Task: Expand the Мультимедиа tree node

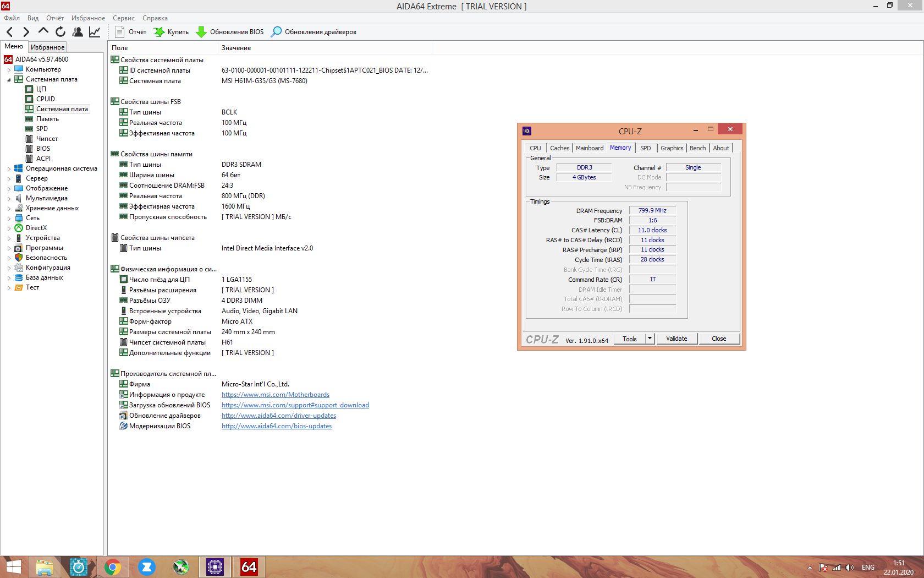Action: point(9,199)
